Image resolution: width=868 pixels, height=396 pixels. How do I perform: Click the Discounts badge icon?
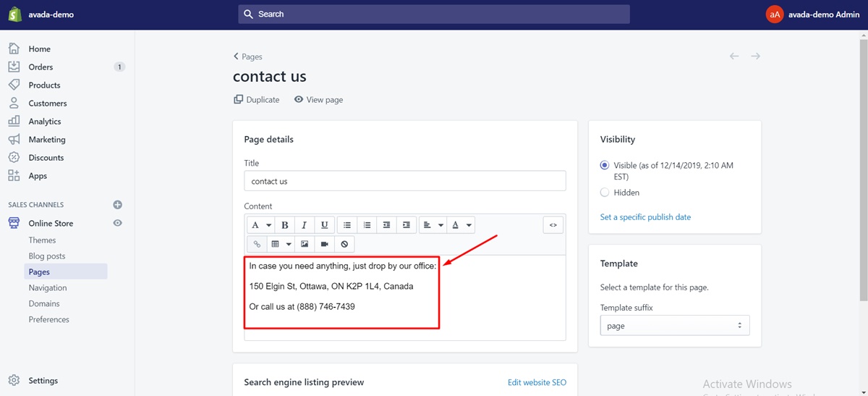point(14,157)
